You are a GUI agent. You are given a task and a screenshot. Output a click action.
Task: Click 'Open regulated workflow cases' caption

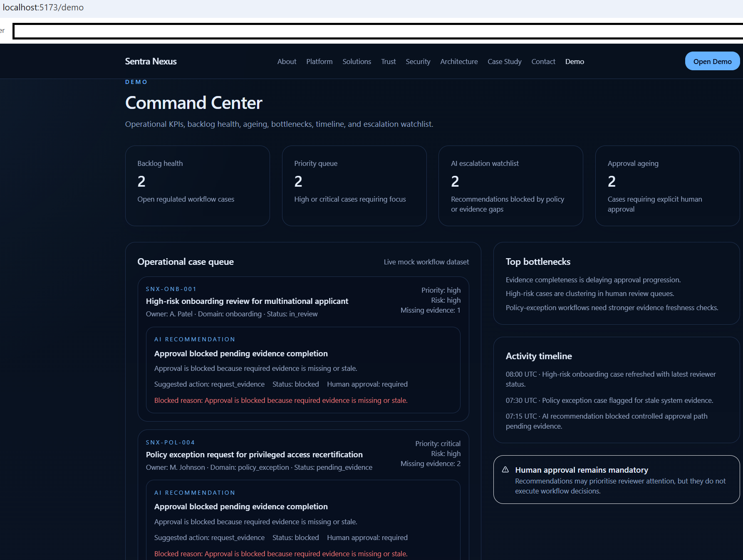pos(186,199)
